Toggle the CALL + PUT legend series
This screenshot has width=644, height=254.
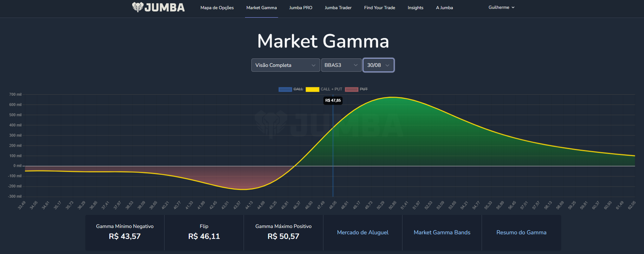point(323,89)
